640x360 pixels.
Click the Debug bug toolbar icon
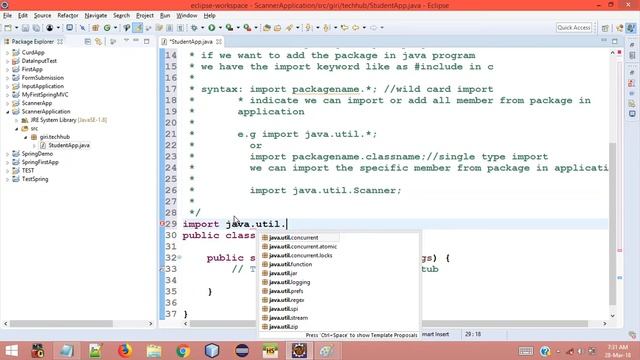194,28
